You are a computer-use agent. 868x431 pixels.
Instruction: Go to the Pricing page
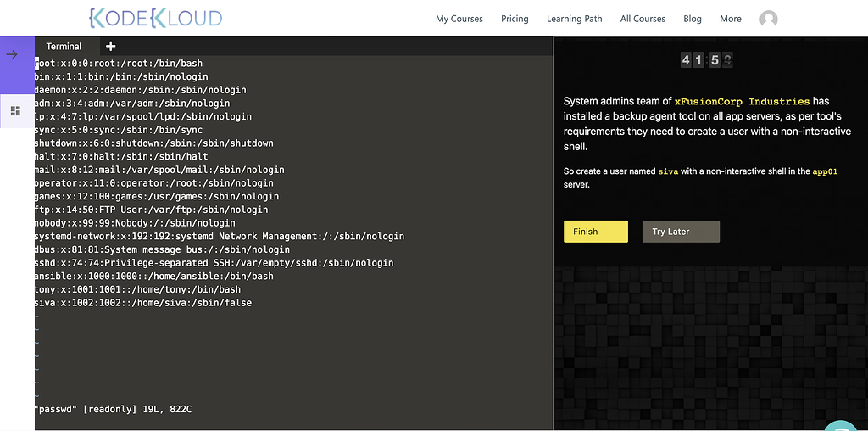515,19
